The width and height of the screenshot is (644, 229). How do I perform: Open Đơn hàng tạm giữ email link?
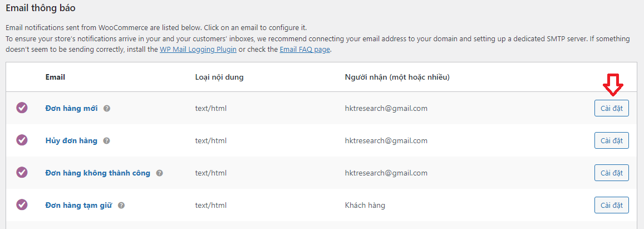coord(78,206)
